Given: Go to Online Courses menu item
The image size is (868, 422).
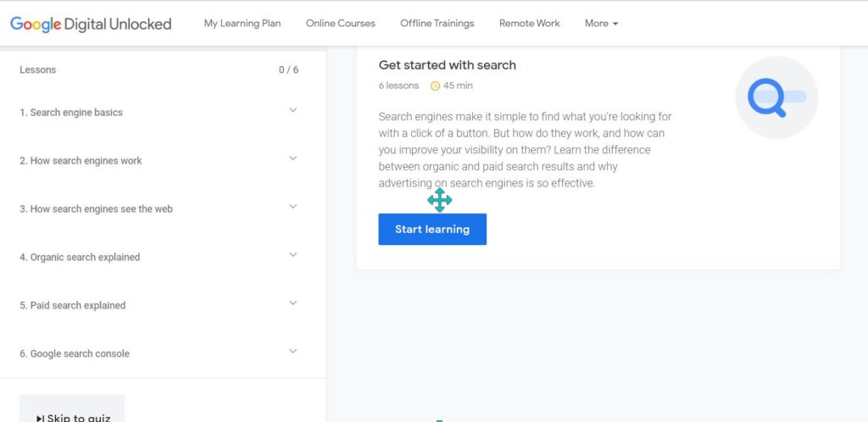Looking at the screenshot, I should [x=341, y=23].
